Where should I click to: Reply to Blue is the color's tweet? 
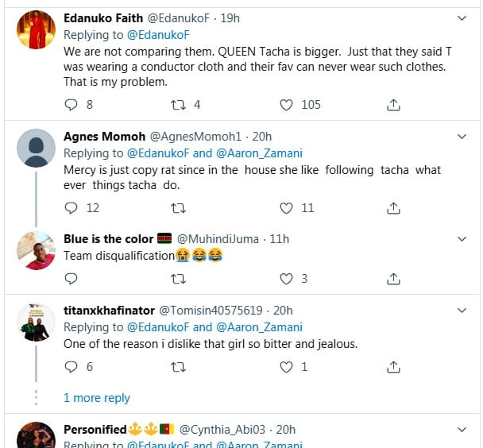point(71,279)
